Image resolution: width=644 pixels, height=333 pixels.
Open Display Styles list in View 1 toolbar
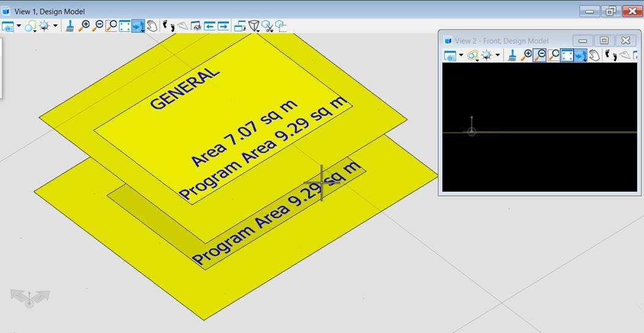pos(30,27)
